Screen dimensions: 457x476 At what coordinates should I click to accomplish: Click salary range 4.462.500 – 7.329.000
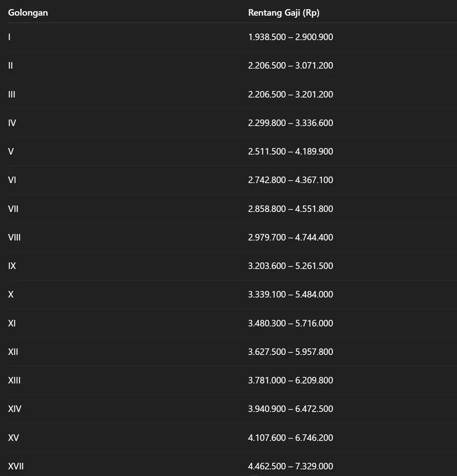click(x=291, y=466)
